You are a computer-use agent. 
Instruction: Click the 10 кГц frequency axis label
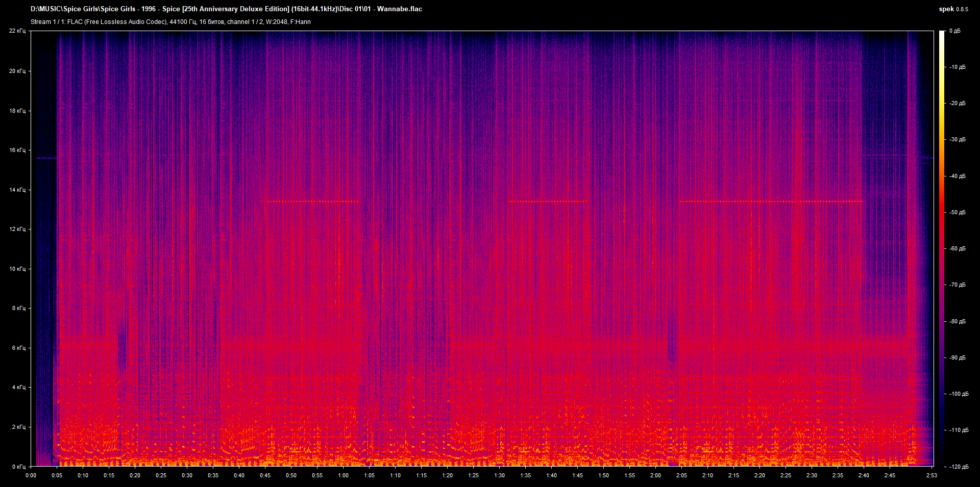[18, 269]
